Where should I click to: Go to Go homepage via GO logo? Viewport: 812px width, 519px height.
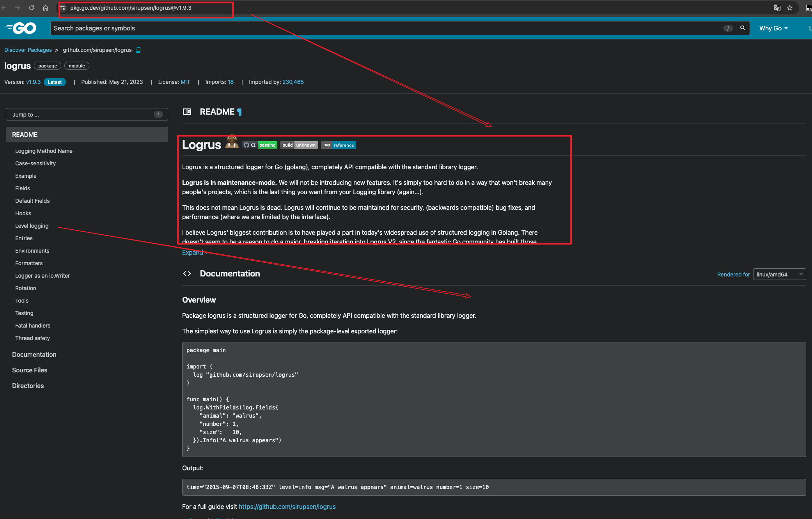pyautogui.click(x=20, y=28)
